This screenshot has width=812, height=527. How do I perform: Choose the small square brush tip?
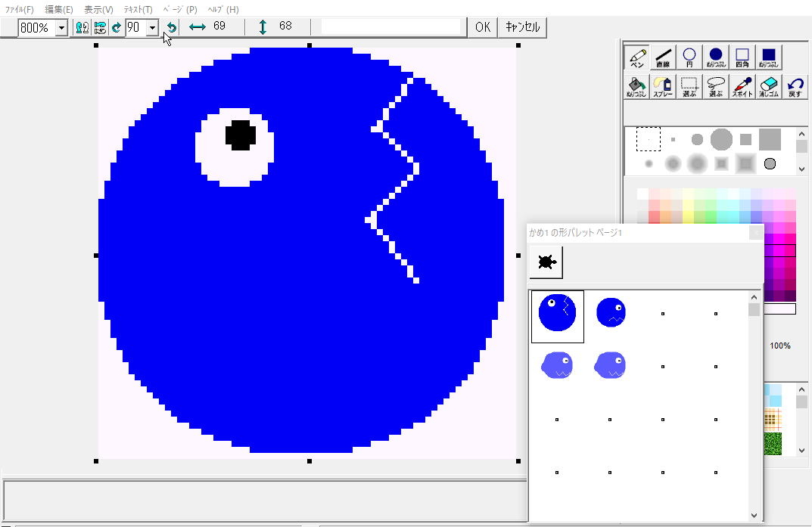point(673,139)
